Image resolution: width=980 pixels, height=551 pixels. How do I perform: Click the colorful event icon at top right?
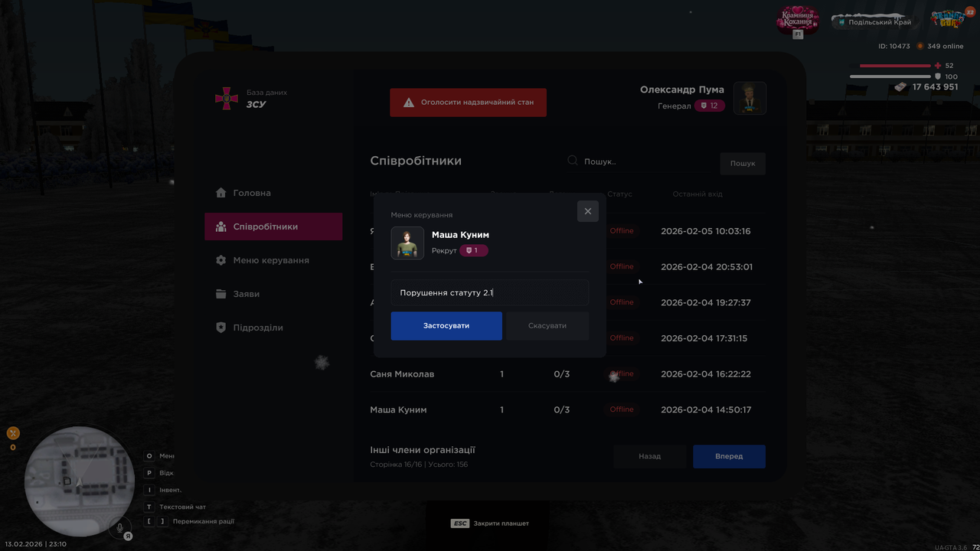(x=949, y=18)
